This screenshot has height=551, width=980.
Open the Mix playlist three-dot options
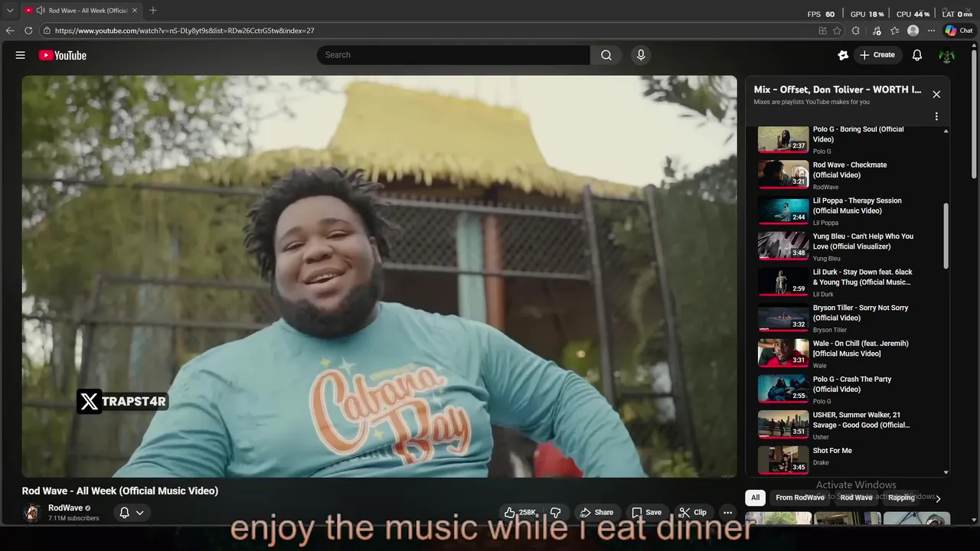pos(936,117)
